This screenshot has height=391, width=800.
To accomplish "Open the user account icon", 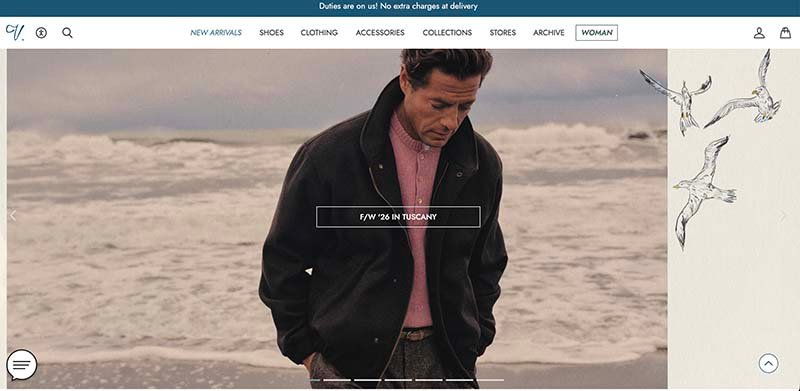I will (x=759, y=33).
